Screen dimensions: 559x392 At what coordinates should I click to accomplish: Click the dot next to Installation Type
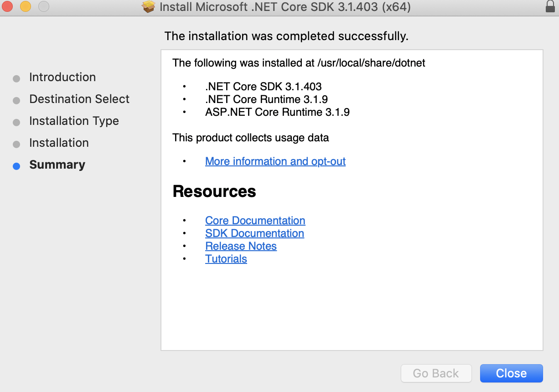pos(16,122)
